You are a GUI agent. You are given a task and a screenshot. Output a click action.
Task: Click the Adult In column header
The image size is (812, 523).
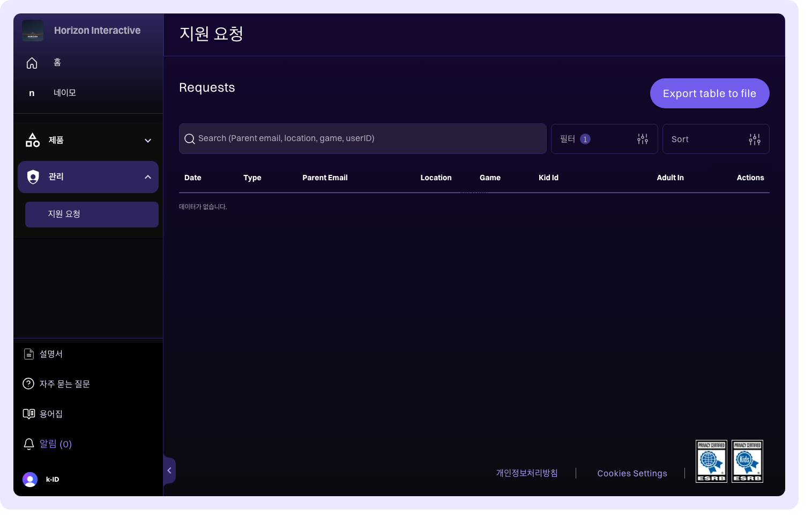(670, 178)
